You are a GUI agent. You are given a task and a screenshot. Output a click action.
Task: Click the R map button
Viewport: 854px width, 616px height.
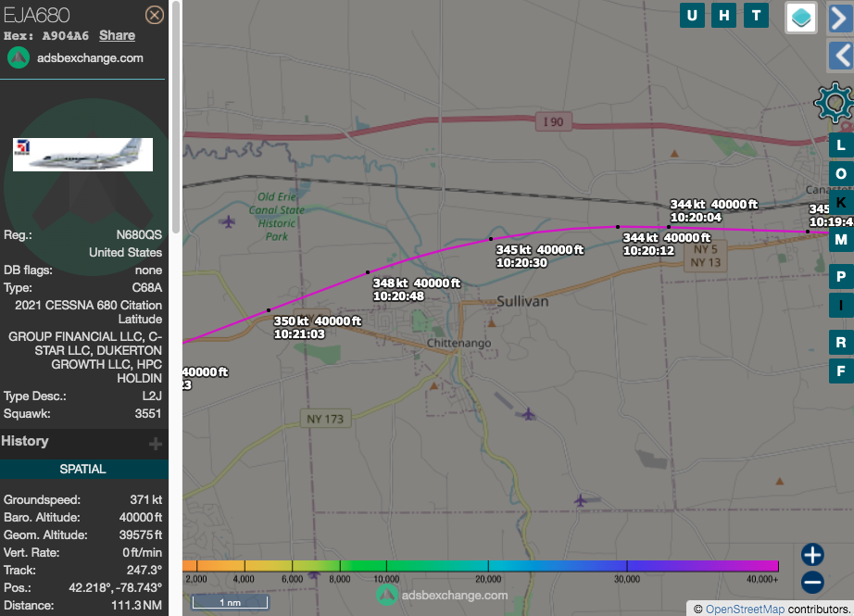tap(841, 343)
